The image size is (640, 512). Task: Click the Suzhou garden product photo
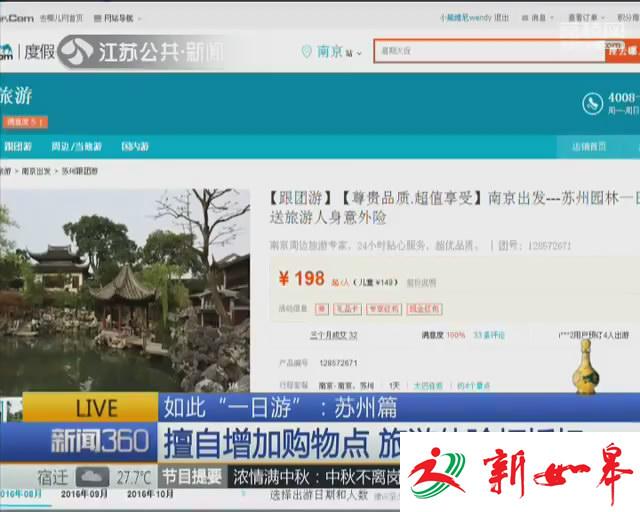point(125,290)
